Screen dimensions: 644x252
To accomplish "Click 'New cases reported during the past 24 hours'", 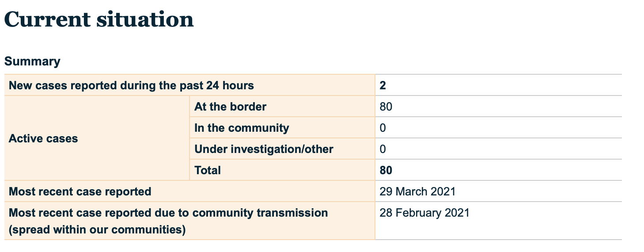I will click(131, 85).
